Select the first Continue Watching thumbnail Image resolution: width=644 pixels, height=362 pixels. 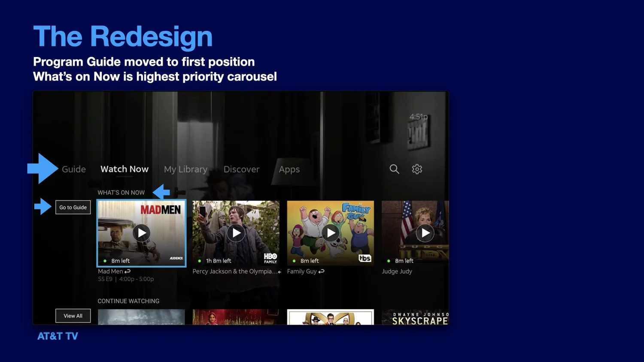pyautogui.click(x=141, y=317)
